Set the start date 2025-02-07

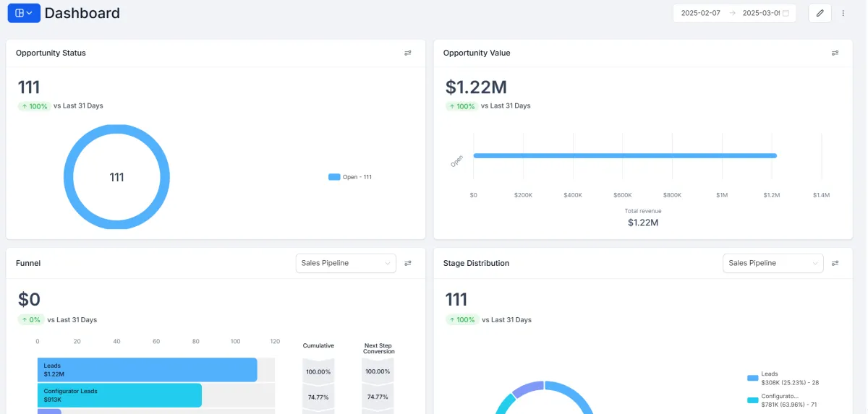pyautogui.click(x=701, y=13)
